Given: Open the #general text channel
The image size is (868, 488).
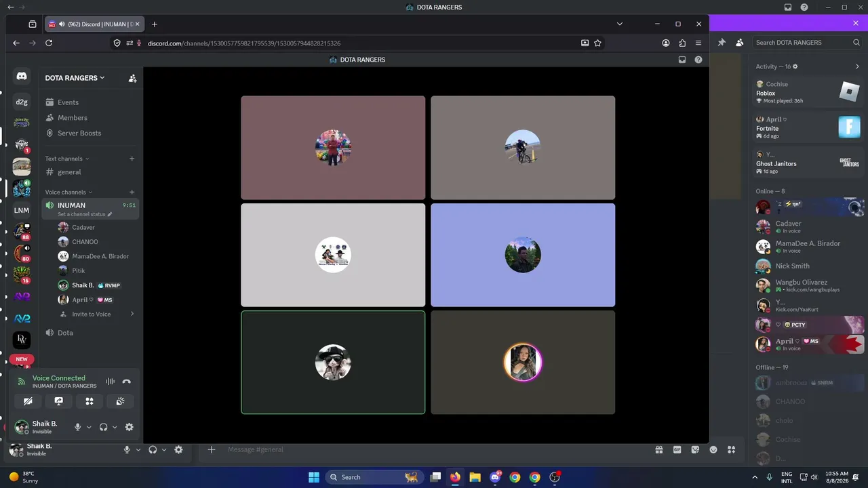Looking at the screenshot, I should click(90, 172).
